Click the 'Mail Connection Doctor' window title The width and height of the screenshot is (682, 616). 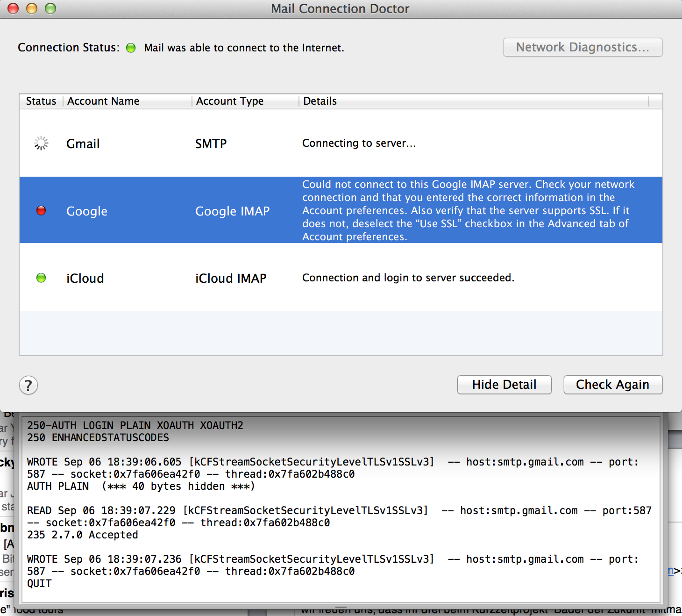(340, 9)
